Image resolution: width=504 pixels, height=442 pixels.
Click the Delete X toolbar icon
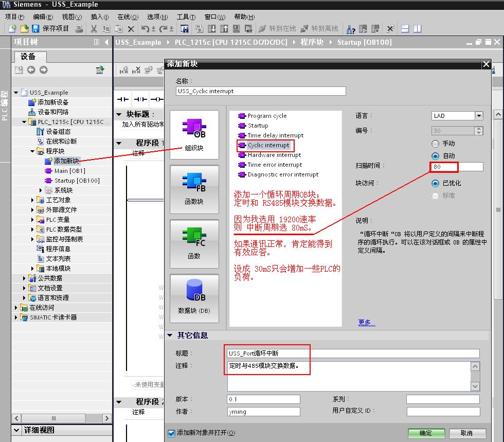[131, 29]
